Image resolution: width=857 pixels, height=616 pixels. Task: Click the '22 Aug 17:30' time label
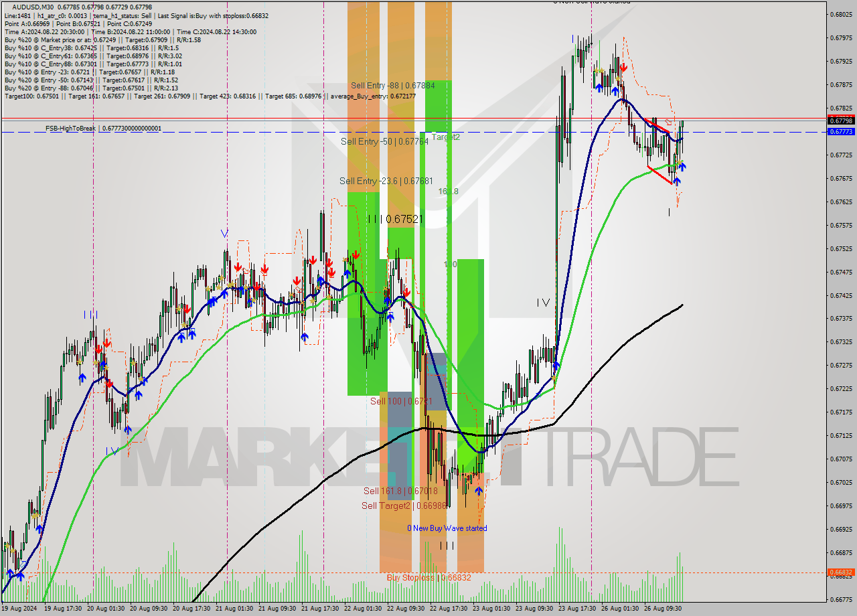coord(449,609)
